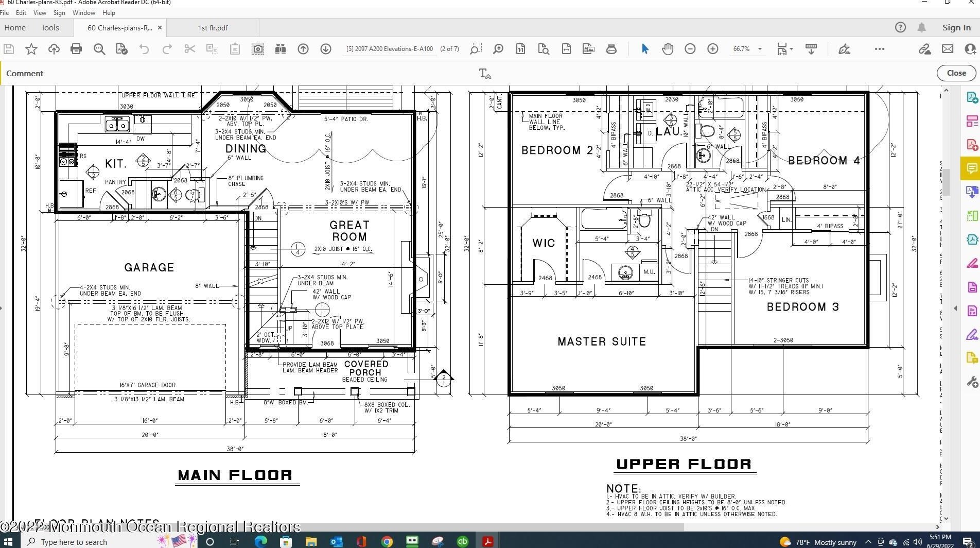Image resolution: width=980 pixels, height=548 pixels.
Task: Open File Explorer from taskbar
Action: tap(311, 541)
